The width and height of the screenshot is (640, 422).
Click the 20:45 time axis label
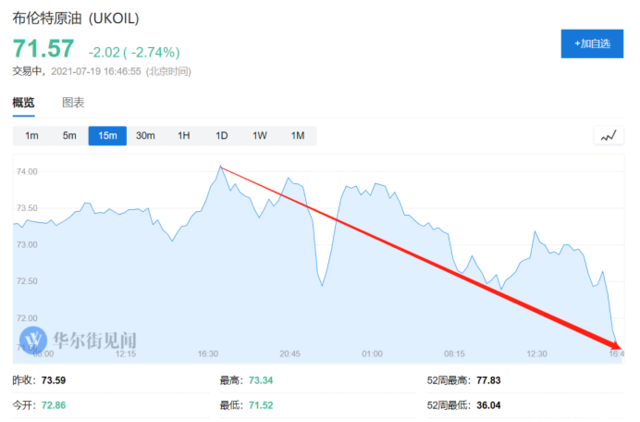(290, 354)
